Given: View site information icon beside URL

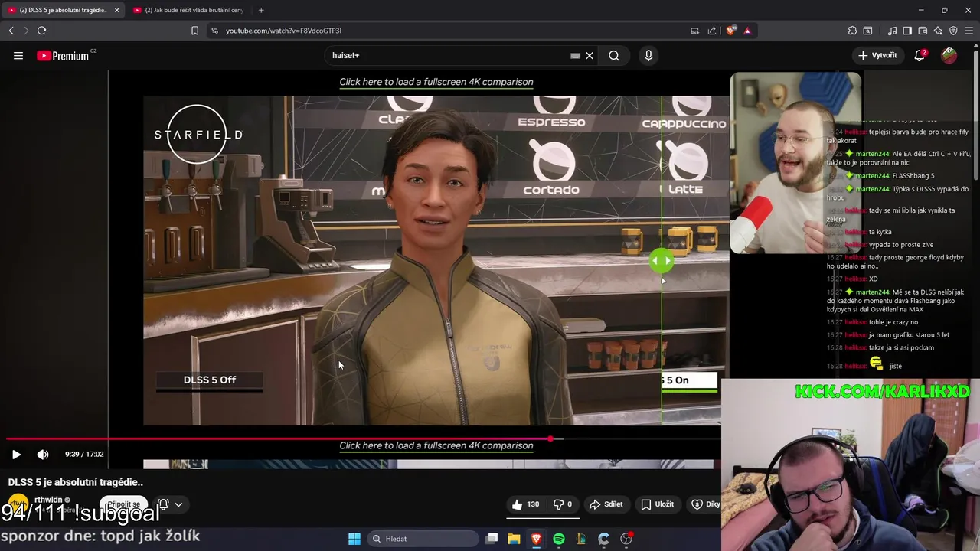Looking at the screenshot, I should (x=214, y=31).
